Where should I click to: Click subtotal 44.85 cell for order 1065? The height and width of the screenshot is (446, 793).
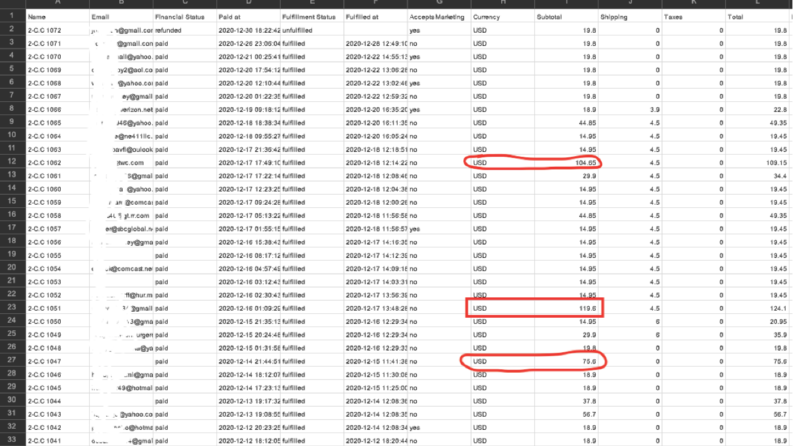point(566,123)
